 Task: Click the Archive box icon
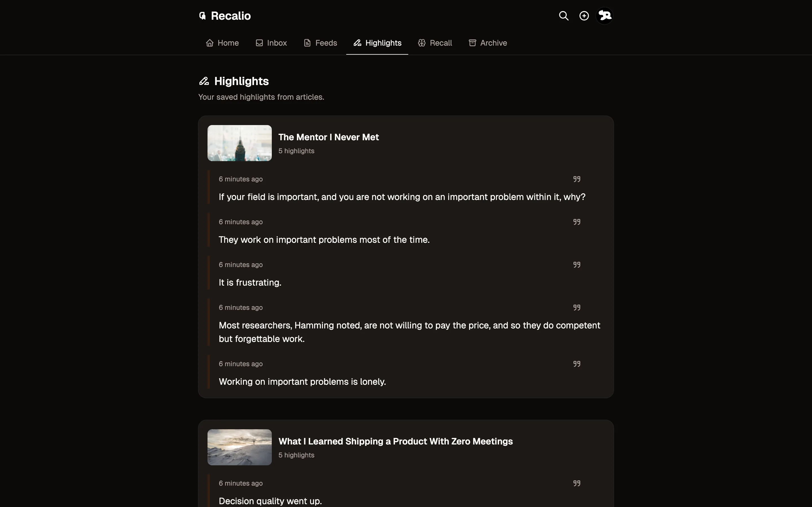473,43
